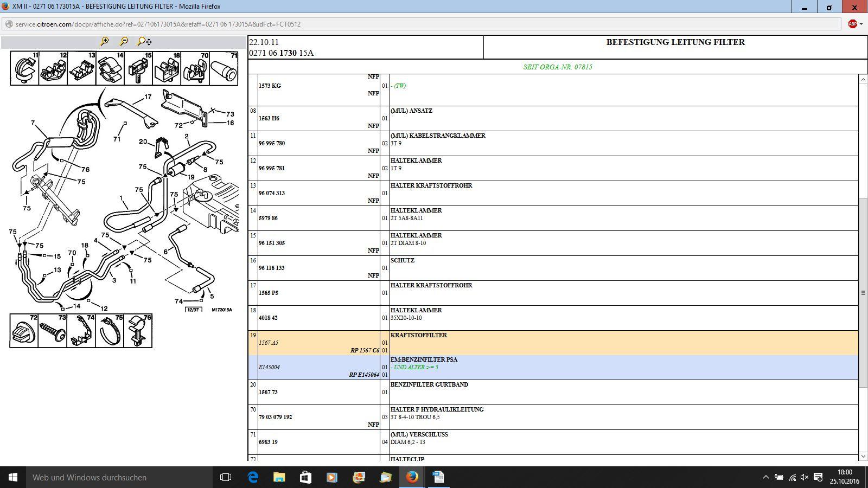Show hidden tray icons chevron
The height and width of the screenshot is (488, 868).
(765, 477)
